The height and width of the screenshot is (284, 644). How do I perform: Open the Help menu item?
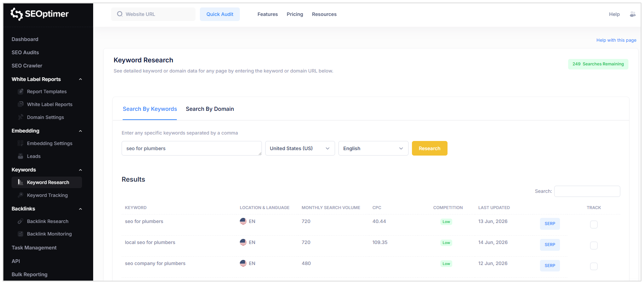(614, 14)
